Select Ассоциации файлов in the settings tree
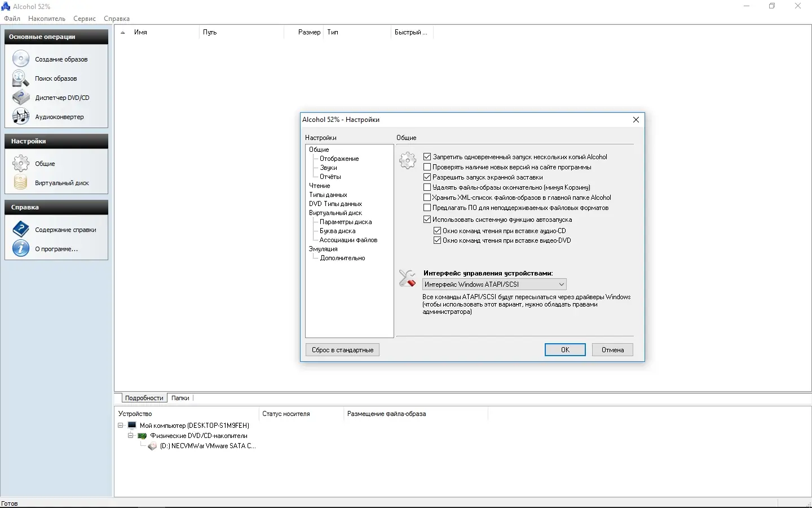 tap(348, 240)
